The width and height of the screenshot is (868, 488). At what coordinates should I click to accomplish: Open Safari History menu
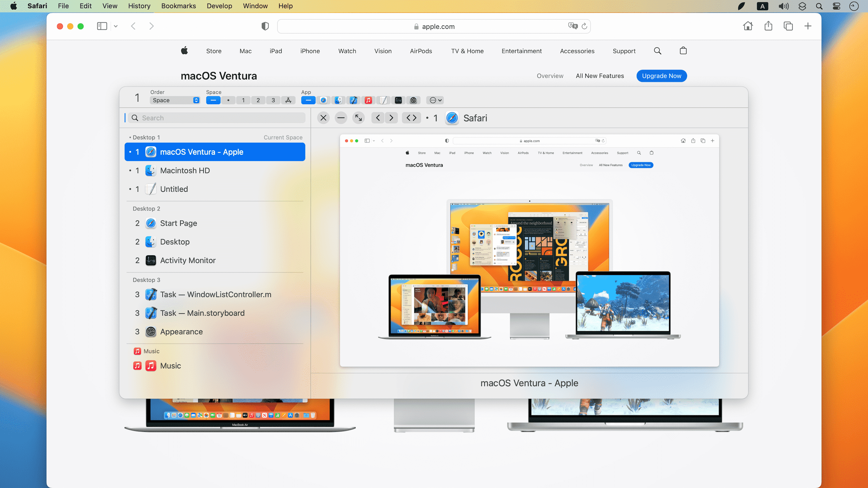[139, 6]
